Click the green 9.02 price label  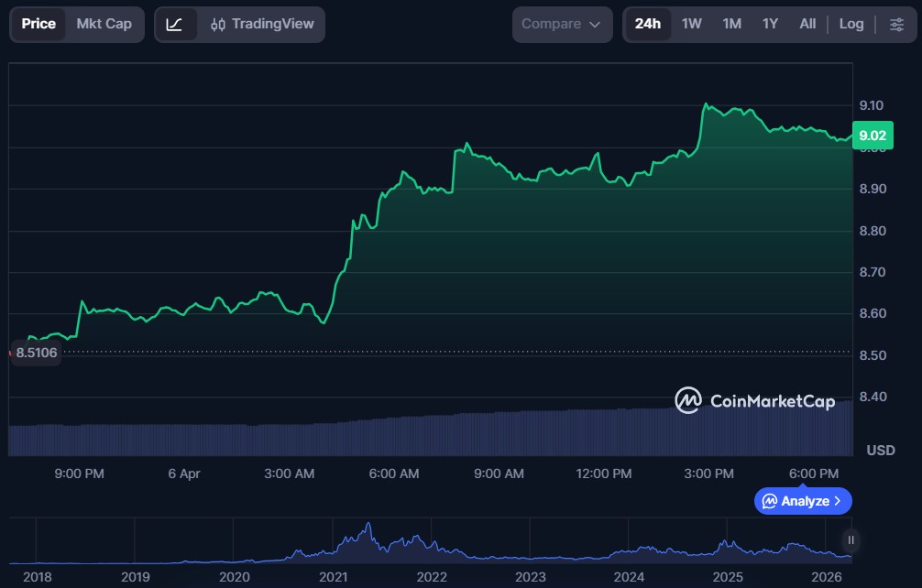873,136
